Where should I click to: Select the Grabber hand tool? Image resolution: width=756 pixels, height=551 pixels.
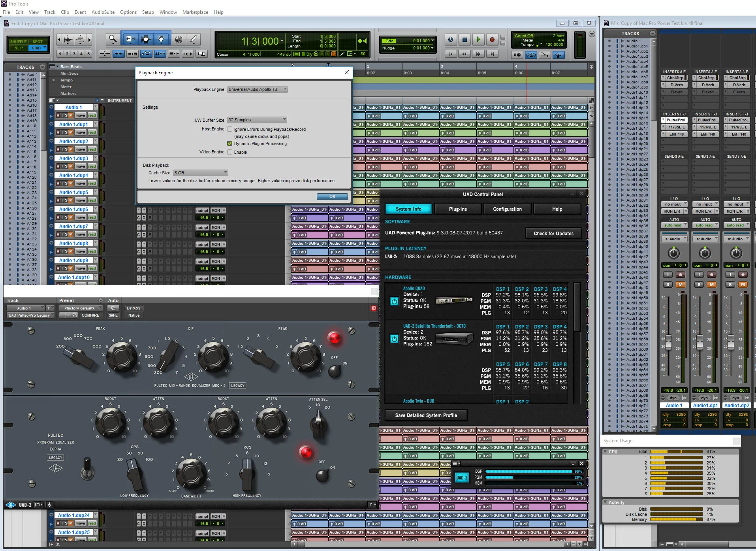click(x=161, y=39)
